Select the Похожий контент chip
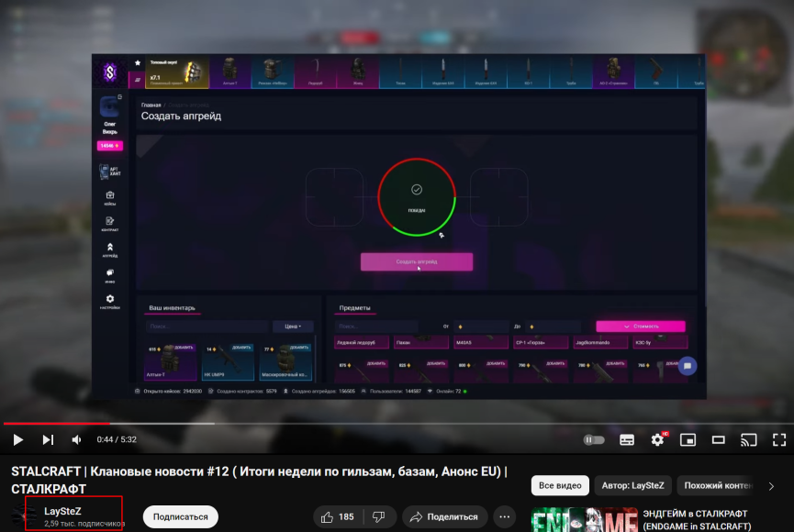 [x=717, y=485]
